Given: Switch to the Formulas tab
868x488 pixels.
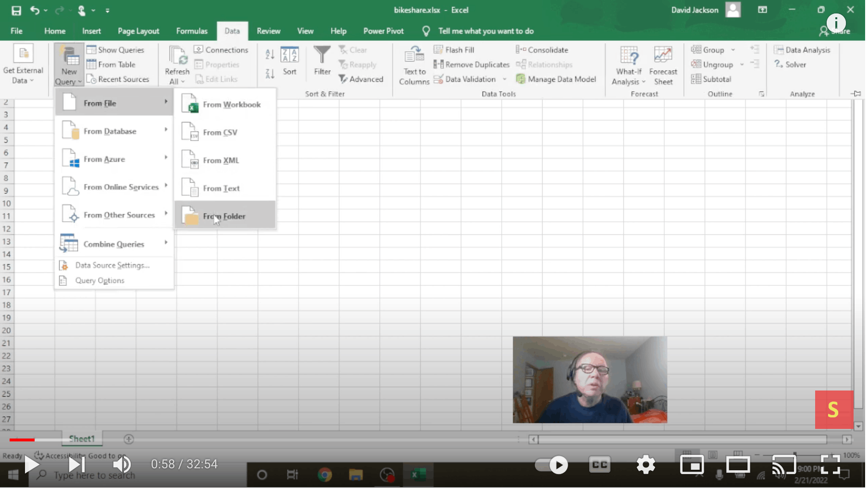Looking at the screenshot, I should tap(192, 31).
